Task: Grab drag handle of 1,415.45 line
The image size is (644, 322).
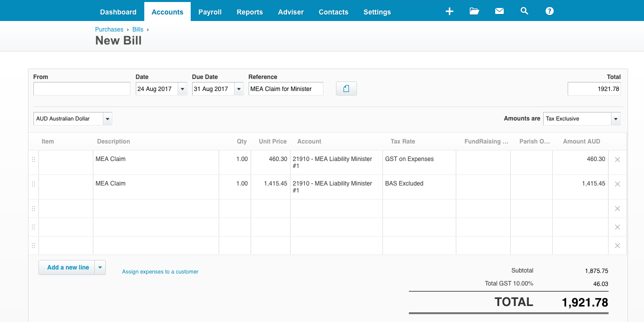Action: click(33, 184)
